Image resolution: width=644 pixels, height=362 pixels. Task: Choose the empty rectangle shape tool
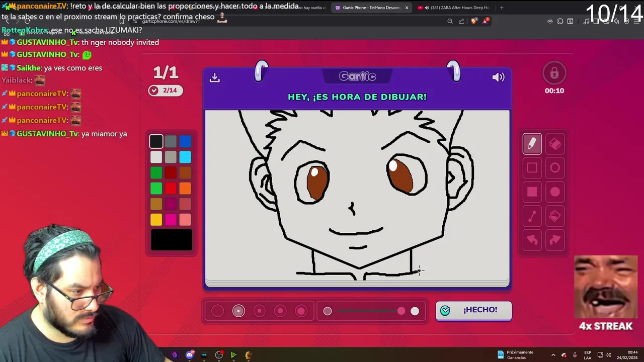[x=532, y=168]
